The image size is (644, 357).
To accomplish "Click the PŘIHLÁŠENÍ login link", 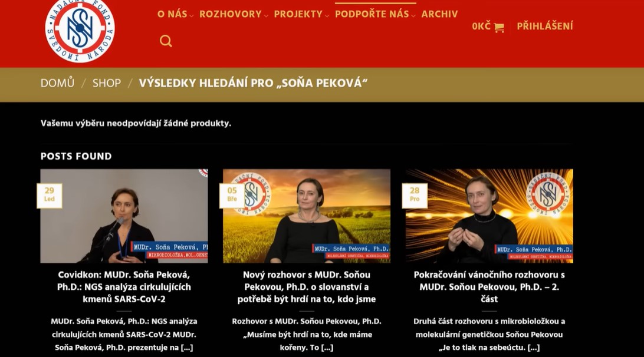I will click(x=544, y=27).
